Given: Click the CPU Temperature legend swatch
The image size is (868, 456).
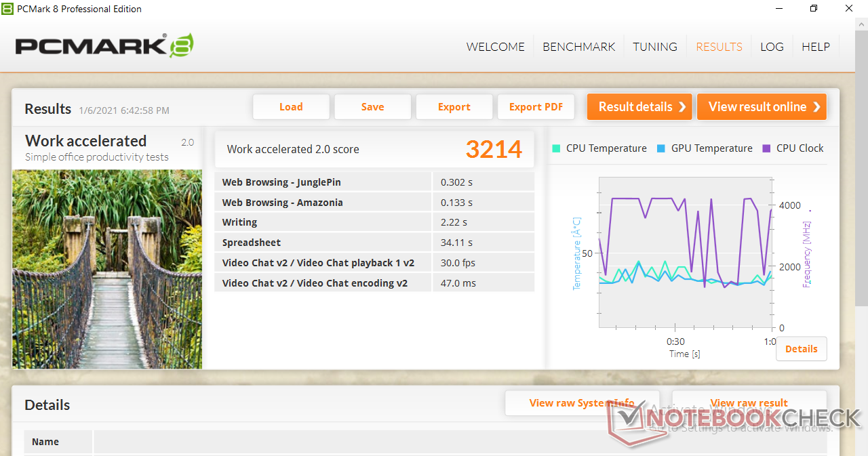Looking at the screenshot, I should [557, 148].
